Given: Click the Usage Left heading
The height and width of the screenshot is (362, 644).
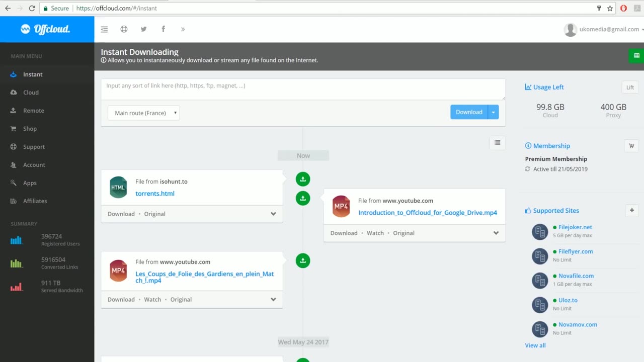Looking at the screenshot, I should coord(548,87).
